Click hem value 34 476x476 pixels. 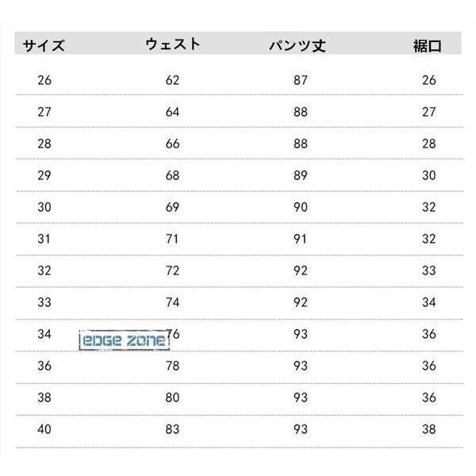coord(429,302)
